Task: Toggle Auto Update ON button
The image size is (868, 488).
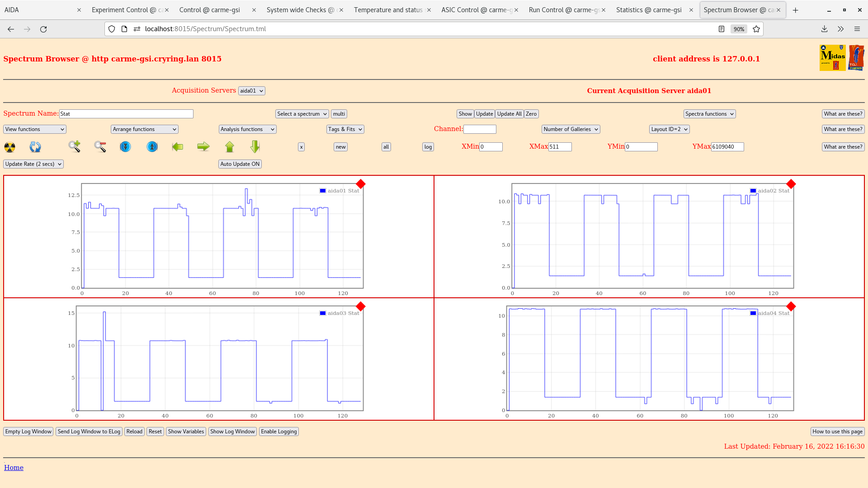Action: (240, 164)
